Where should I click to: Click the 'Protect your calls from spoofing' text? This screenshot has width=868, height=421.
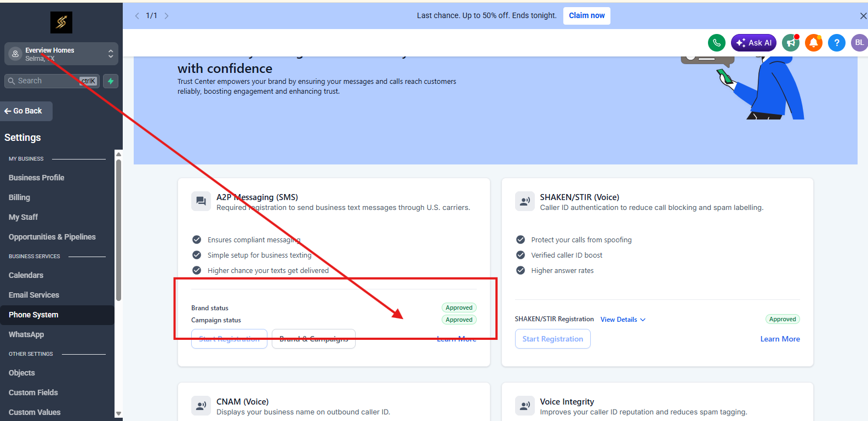click(x=581, y=240)
